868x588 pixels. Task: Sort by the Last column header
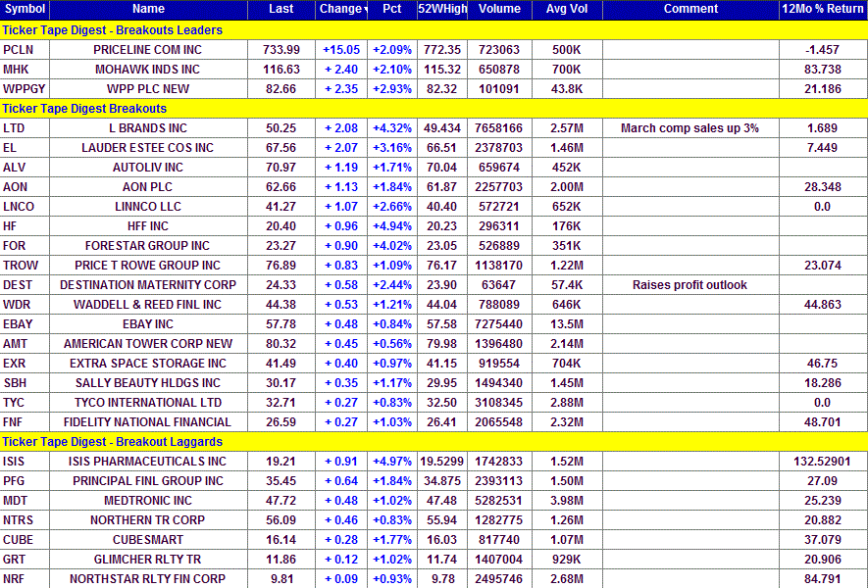point(281,9)
